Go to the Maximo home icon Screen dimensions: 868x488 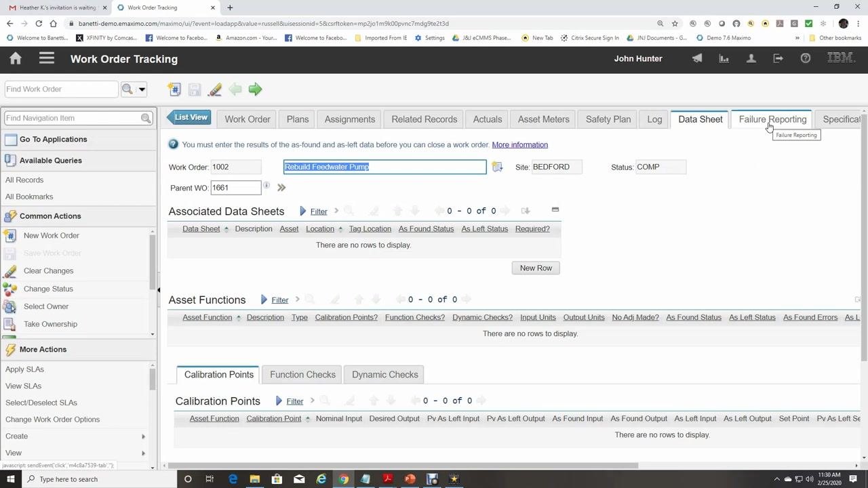click(16, 59)
